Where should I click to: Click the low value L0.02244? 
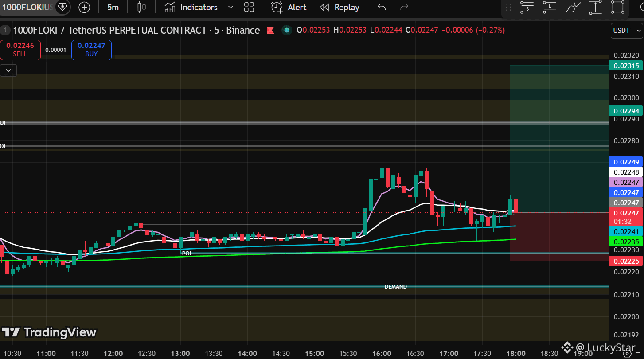point(386,30)
